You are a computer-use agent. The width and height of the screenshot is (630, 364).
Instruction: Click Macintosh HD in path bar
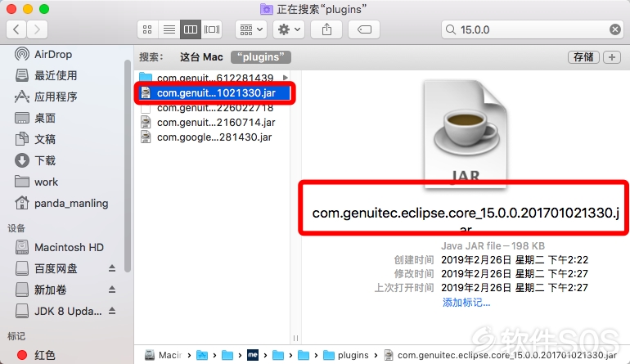click(x=163, y=355)
